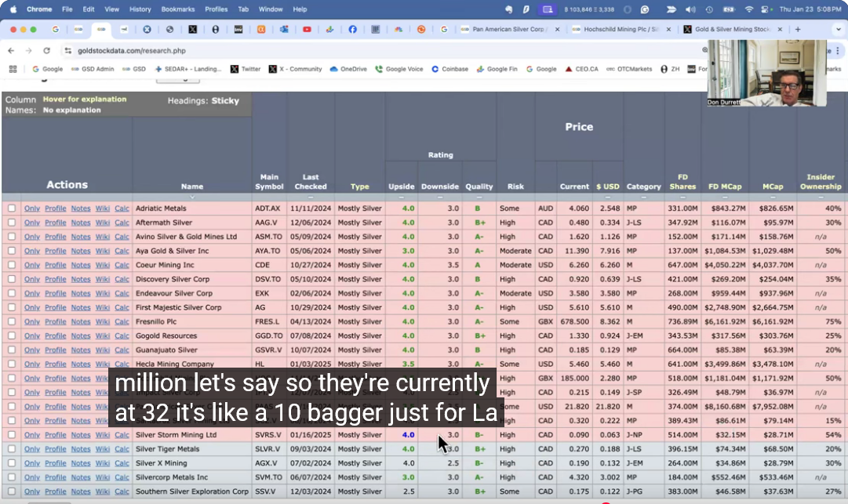Open the filter under the Category column
Image resolution: width=848 pixels, height=504 pixels.
pyautogui.click(x=643, y=197)
